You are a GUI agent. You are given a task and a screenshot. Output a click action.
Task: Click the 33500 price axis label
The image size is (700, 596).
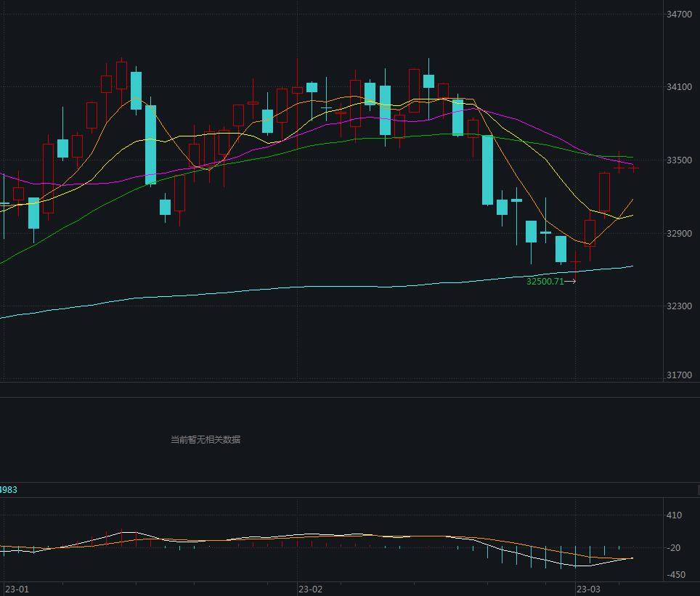[679, 160]
